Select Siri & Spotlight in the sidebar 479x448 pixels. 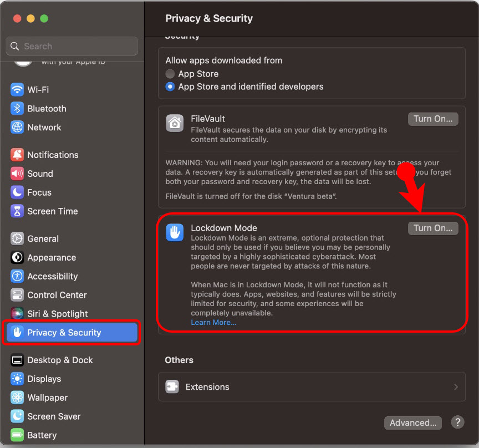pyautogui.click(x=54, y=313)
